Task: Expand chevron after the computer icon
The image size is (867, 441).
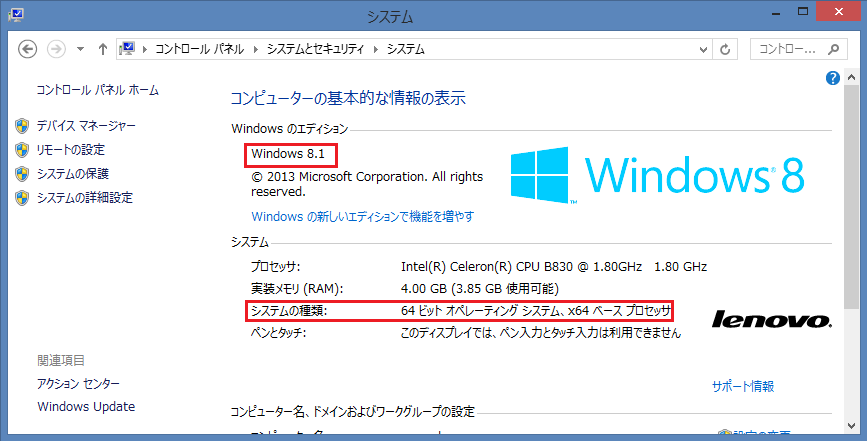Action: pyautogui.click(x=145, y=49)
